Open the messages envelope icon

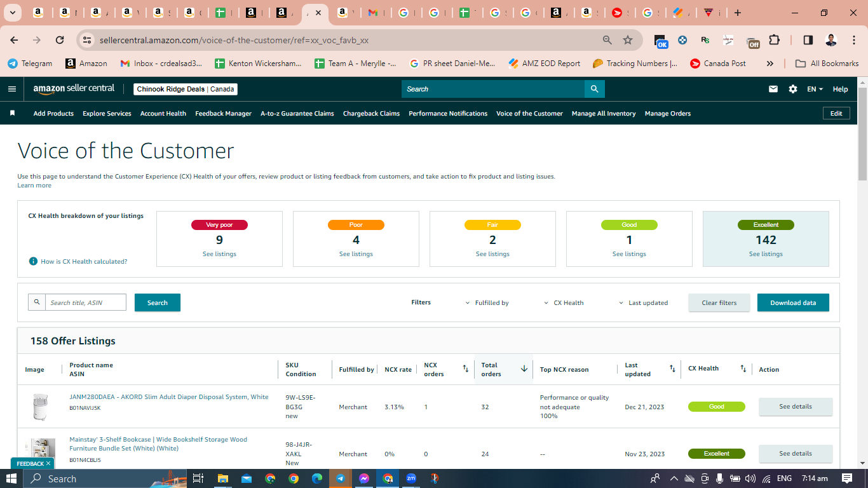773,89
